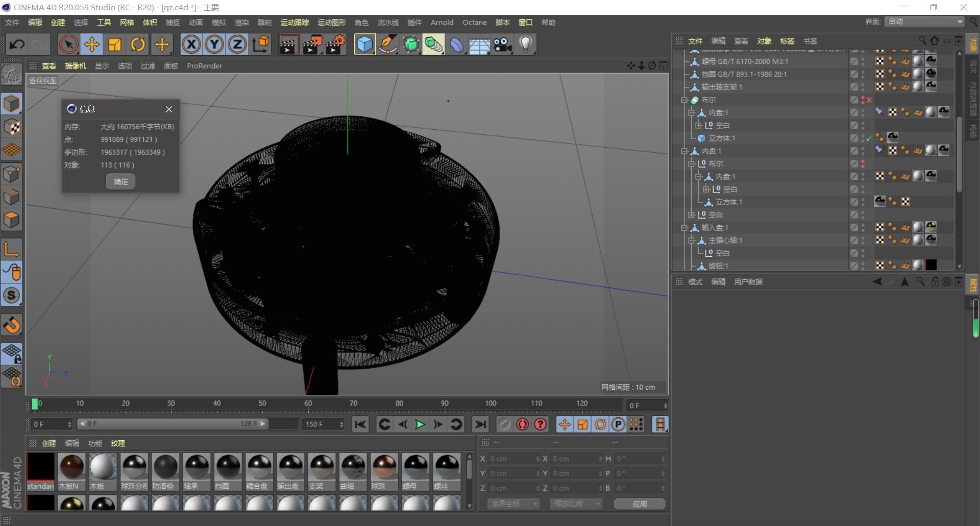
Task: Toggle Z axis lock
Action: pyautogui.click(x=237, y=44)
